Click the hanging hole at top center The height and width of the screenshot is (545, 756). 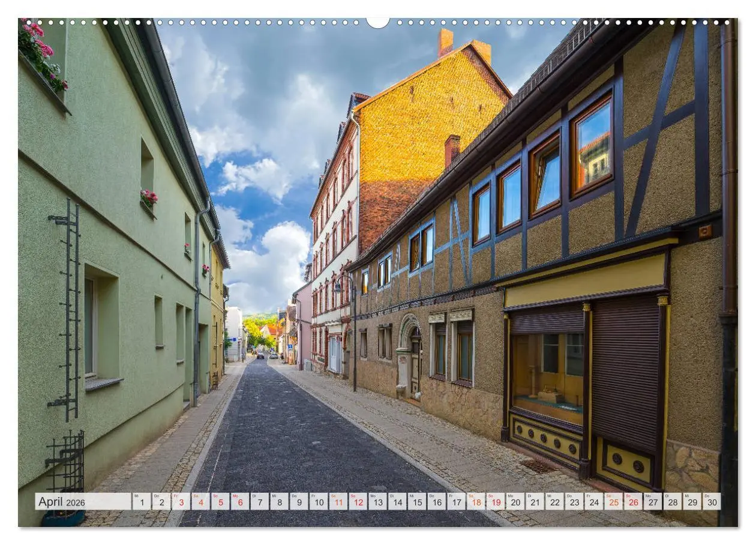coord(378,22)
